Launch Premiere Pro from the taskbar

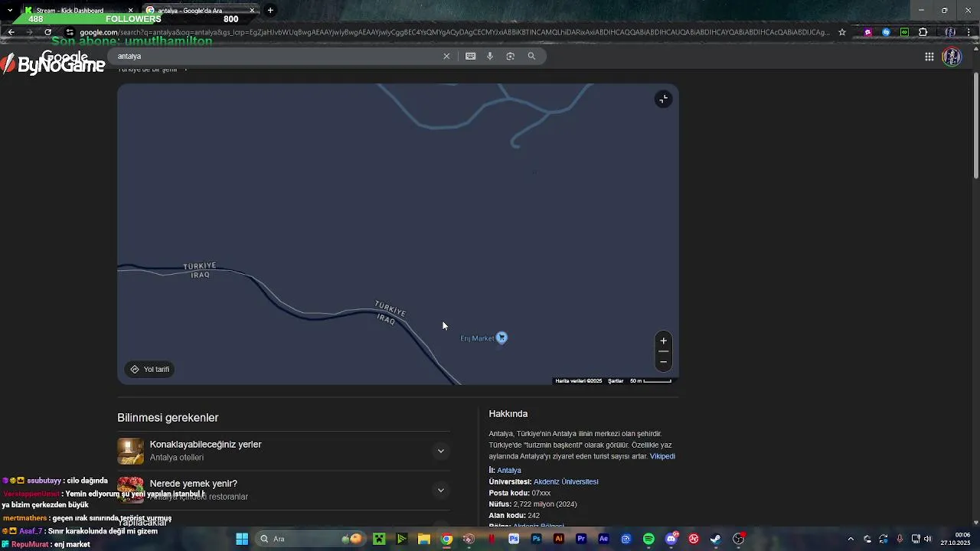point(581,539)
